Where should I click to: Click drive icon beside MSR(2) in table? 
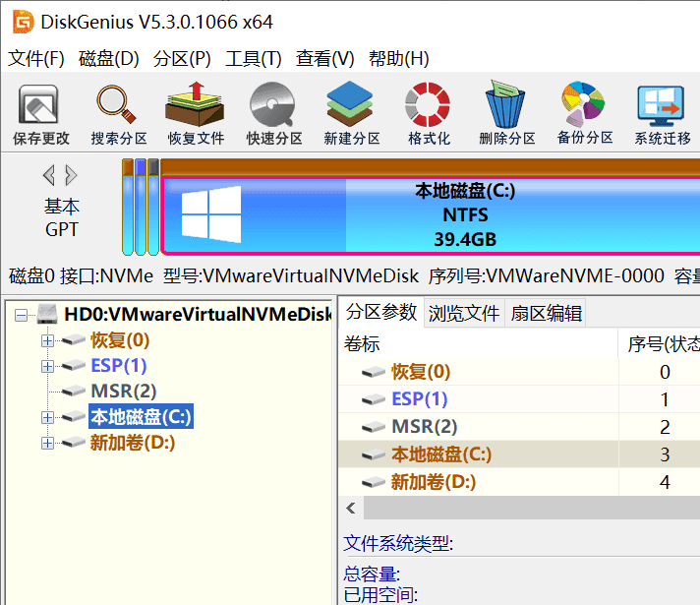coord(374,427)
